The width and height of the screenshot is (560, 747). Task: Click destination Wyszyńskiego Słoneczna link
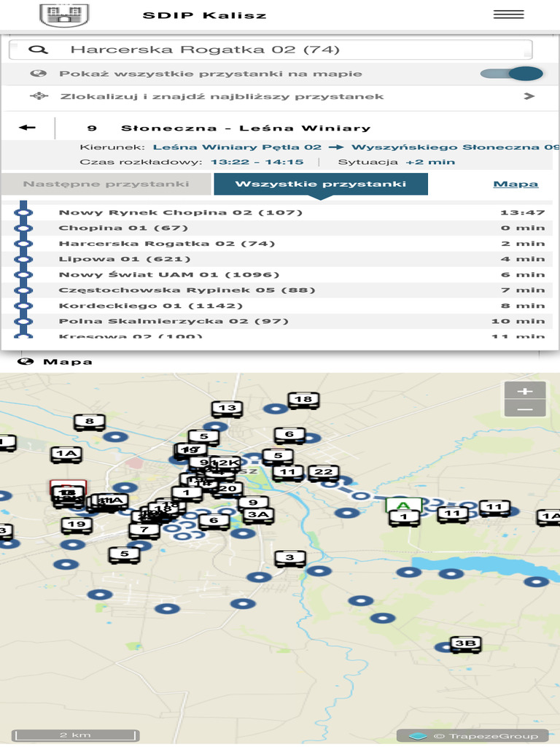click(x=455, y=147)
